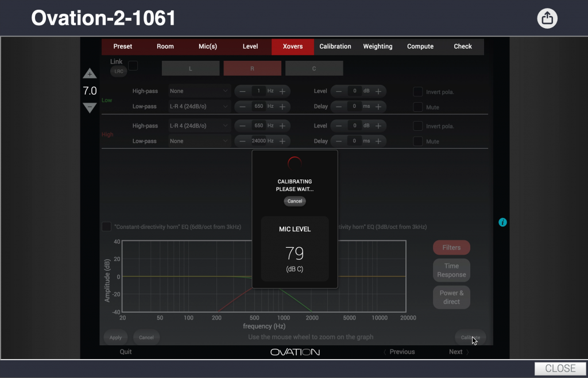
Task: Open the Compute tab
Action: tap(420, 46)
